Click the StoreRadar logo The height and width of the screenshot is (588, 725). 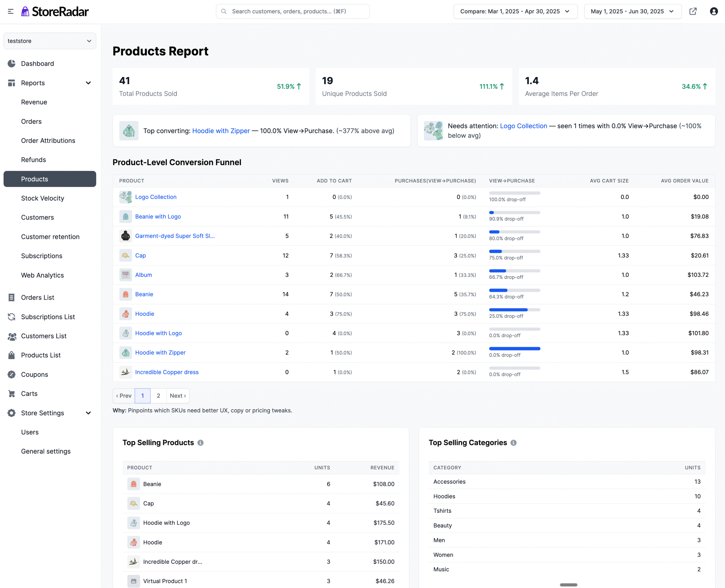coord(55,11)
